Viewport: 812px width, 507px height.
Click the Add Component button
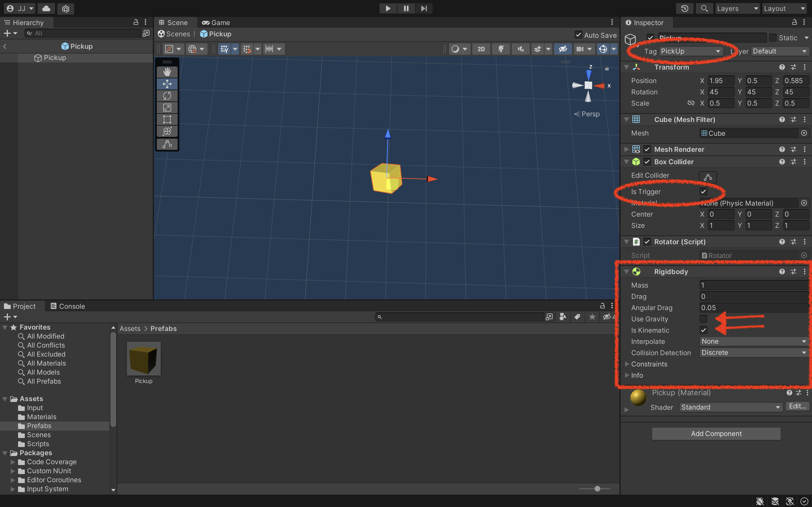click(716, 433)
